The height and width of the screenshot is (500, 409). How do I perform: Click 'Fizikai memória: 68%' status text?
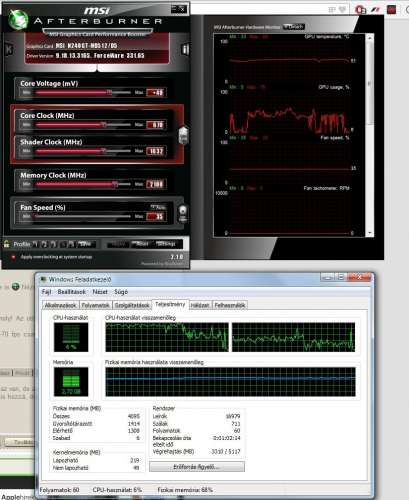[x=185, y=490]
